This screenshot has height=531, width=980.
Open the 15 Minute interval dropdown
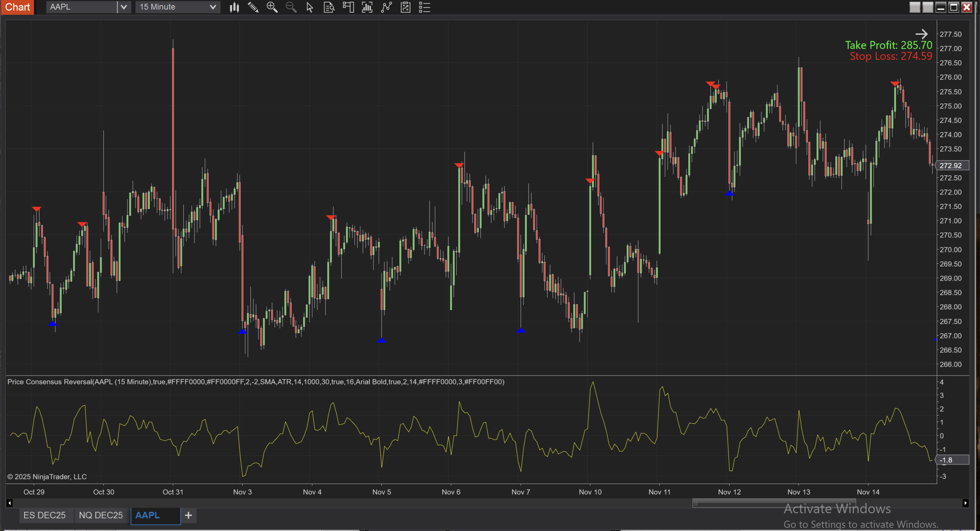click(x=178, y=7)
